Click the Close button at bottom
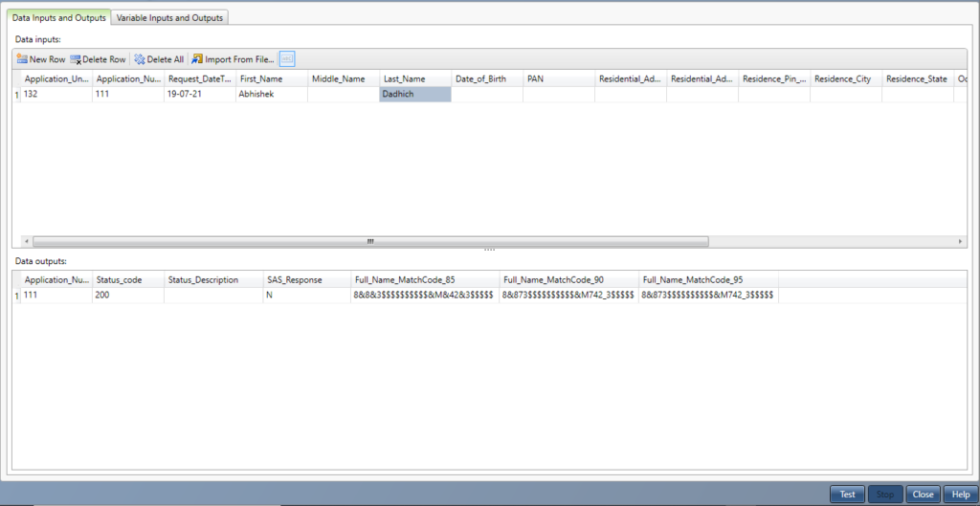 click(923, 495)
